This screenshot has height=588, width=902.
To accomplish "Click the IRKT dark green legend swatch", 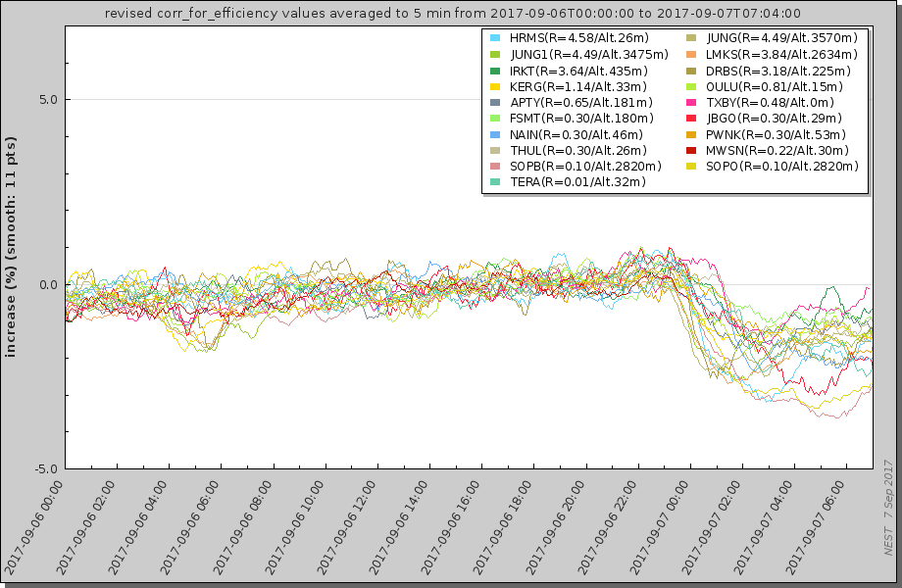I will 496,71.
